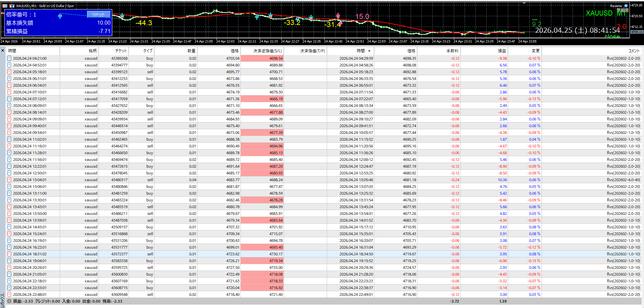
Task: Click the pink down-arrow trade marker on chart
Action: coord(338,16)
